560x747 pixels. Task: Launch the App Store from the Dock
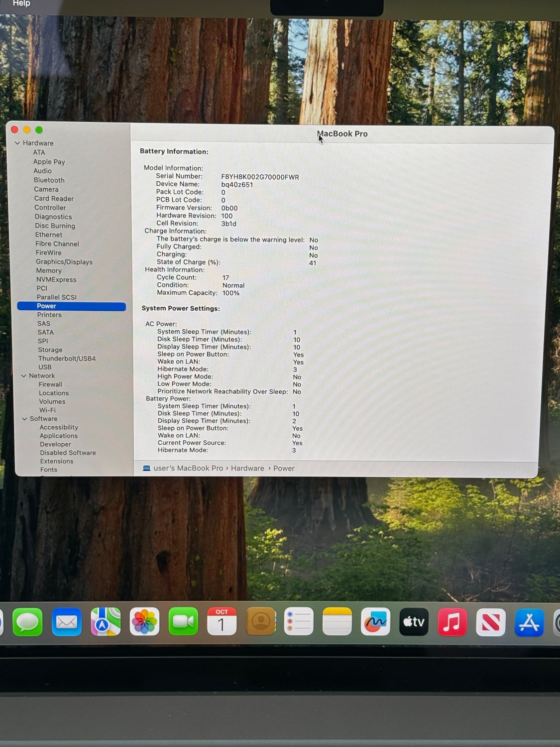click(x=529, y=622)
